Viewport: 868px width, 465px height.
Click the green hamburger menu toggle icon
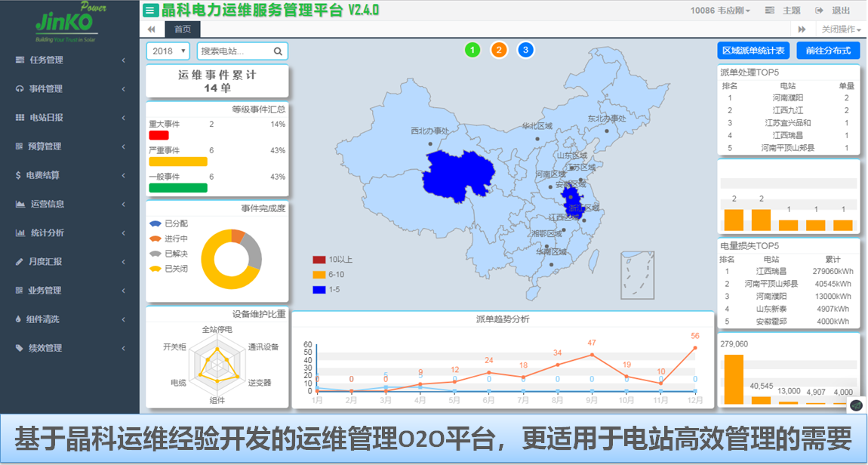point(151,11)
